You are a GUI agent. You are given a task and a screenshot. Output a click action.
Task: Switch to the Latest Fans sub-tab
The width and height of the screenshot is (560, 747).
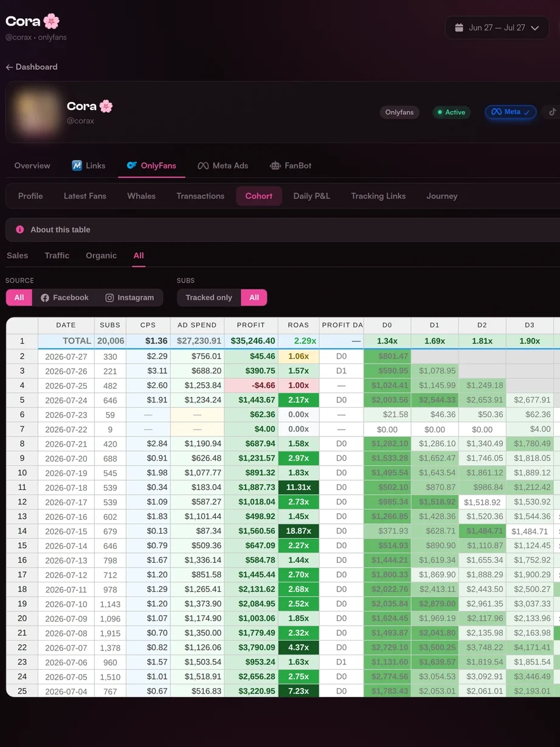tap(85, 196)
